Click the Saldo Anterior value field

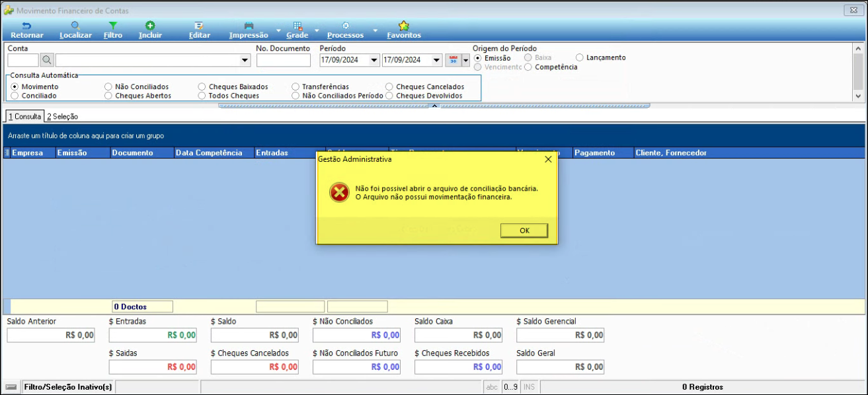51,335
